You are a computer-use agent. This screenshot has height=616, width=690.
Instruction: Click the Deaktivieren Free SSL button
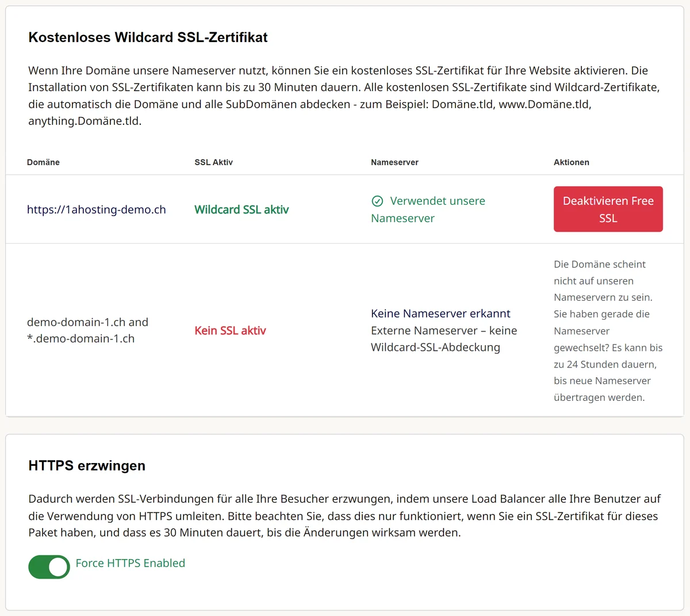[x=608, y=209]
